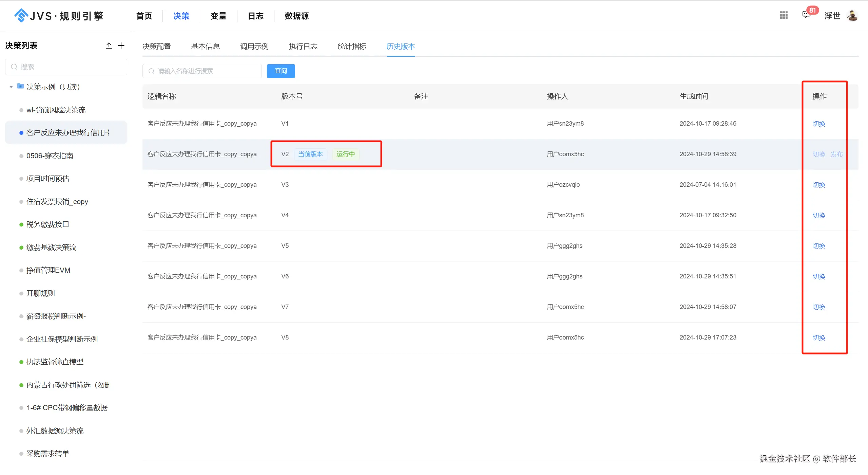Click 切换 for version V1

tap(818, 124)
